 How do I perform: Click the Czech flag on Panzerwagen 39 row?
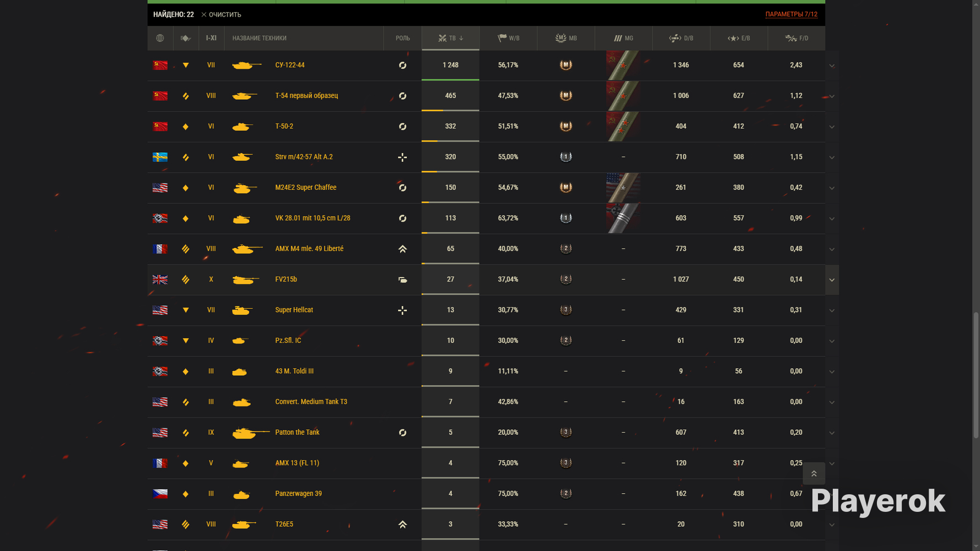tap(160, 494)
